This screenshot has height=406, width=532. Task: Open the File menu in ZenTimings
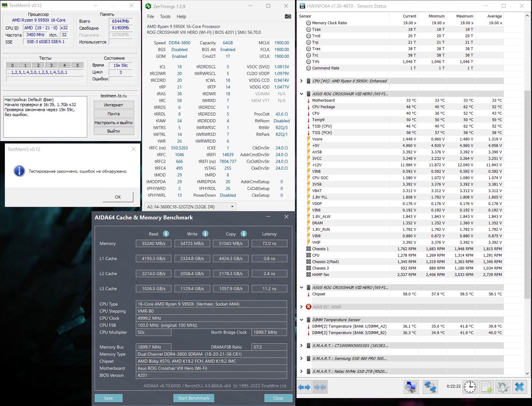tap(151, 17)
